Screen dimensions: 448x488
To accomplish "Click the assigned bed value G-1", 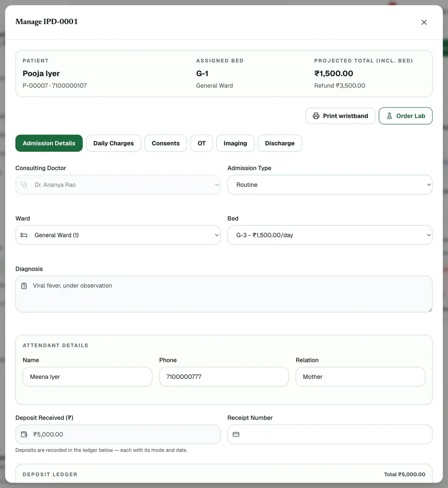I will (x=202, y=73).
